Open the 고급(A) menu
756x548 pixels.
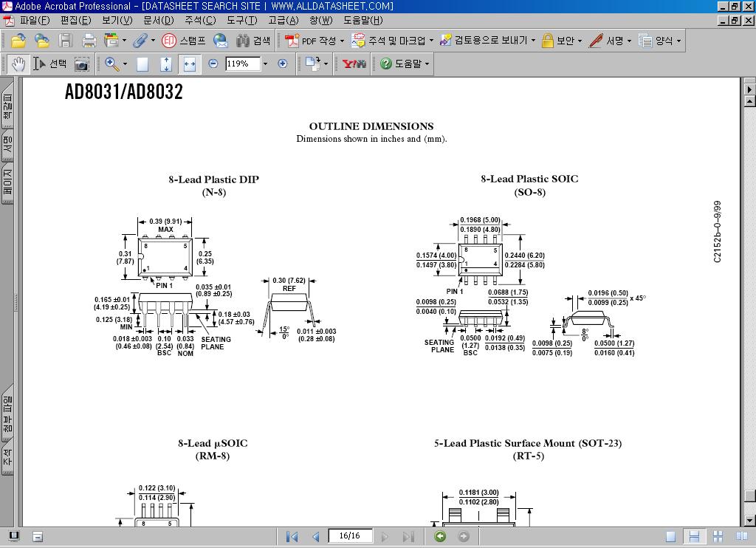[x=283, y=20]
